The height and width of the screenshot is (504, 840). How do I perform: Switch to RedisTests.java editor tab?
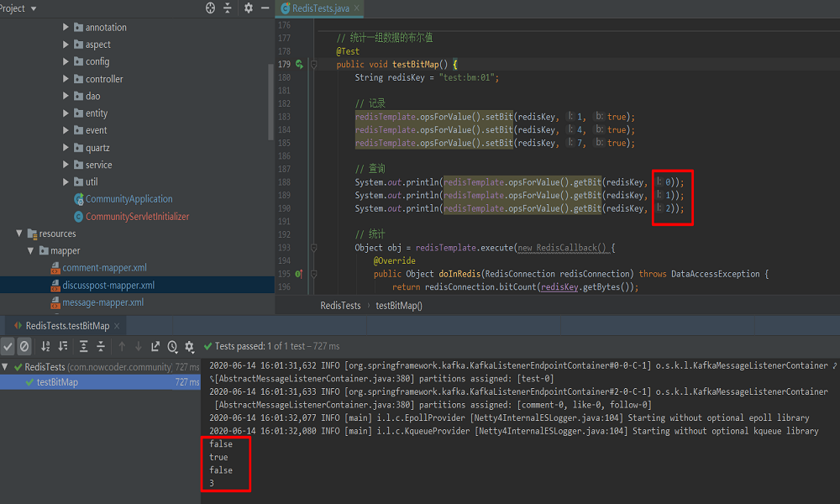[x=320, y=8]
